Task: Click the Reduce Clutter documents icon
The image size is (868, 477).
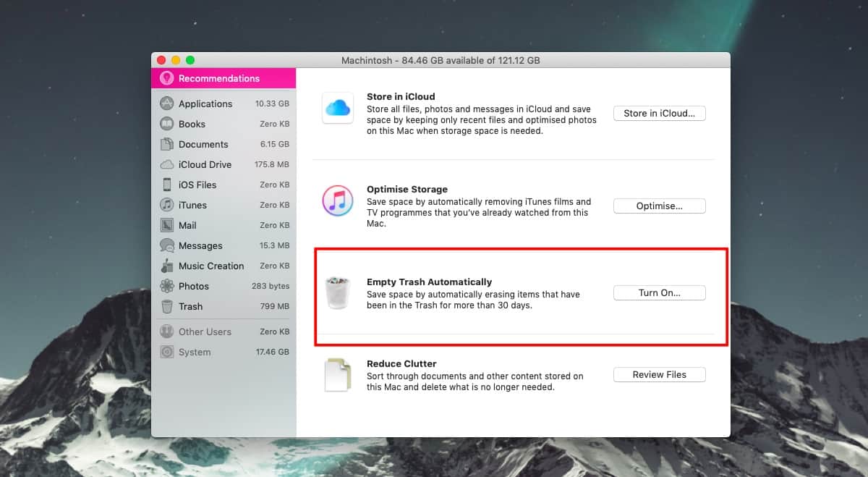Action: (337, 375)
